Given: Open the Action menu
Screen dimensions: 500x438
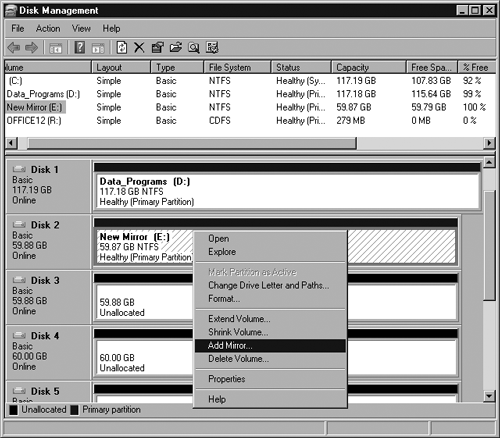Looking at the screenshot, I should coord(48,29).
